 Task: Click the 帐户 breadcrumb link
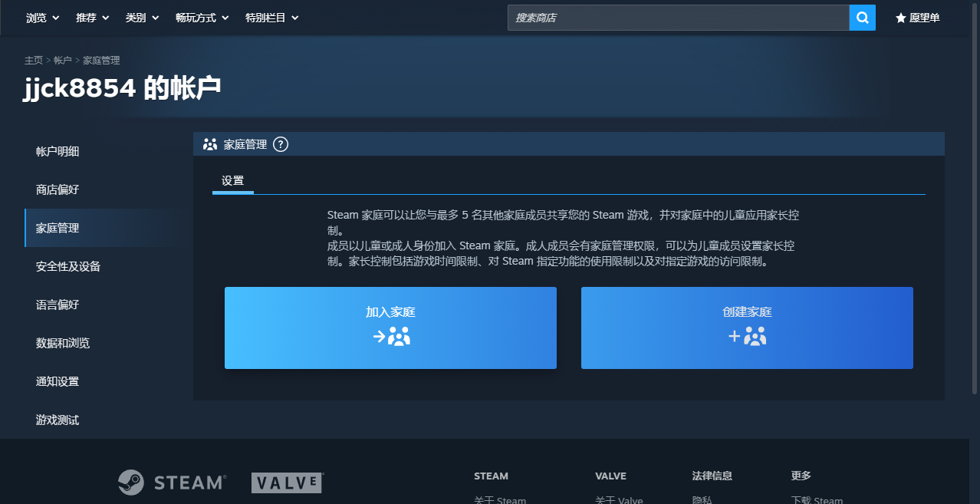pos(63,60)
